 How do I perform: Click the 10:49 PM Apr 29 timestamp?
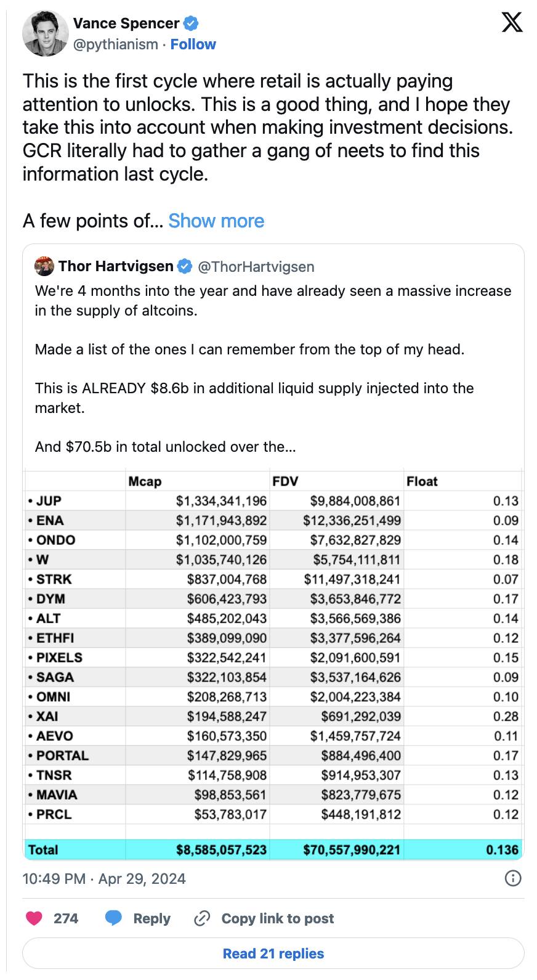(104, 878)
